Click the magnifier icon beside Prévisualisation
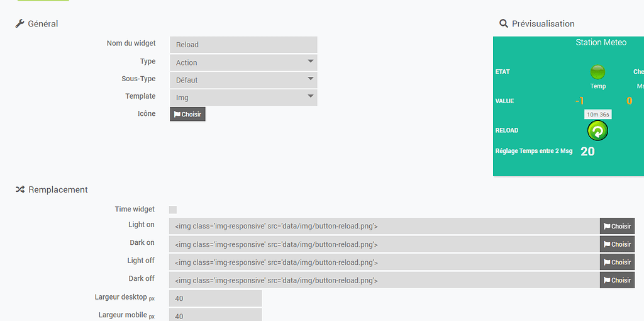644x321 pixels. 504,23
